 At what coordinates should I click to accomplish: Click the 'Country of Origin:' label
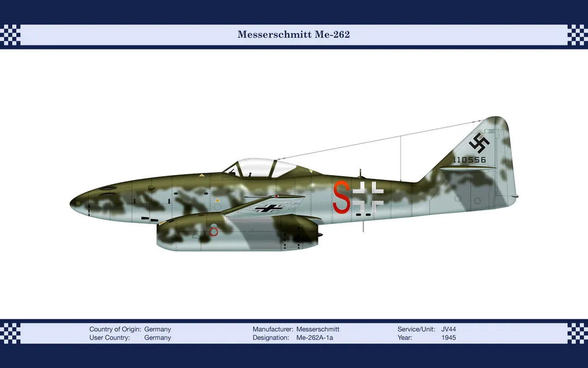tap(115, 329)
